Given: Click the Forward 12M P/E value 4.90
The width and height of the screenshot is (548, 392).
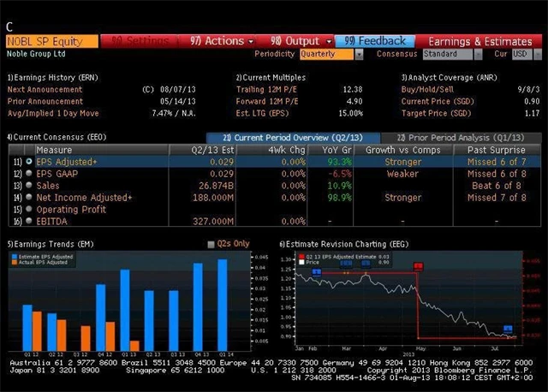Looking at the screenshot, I should (354, 101).
